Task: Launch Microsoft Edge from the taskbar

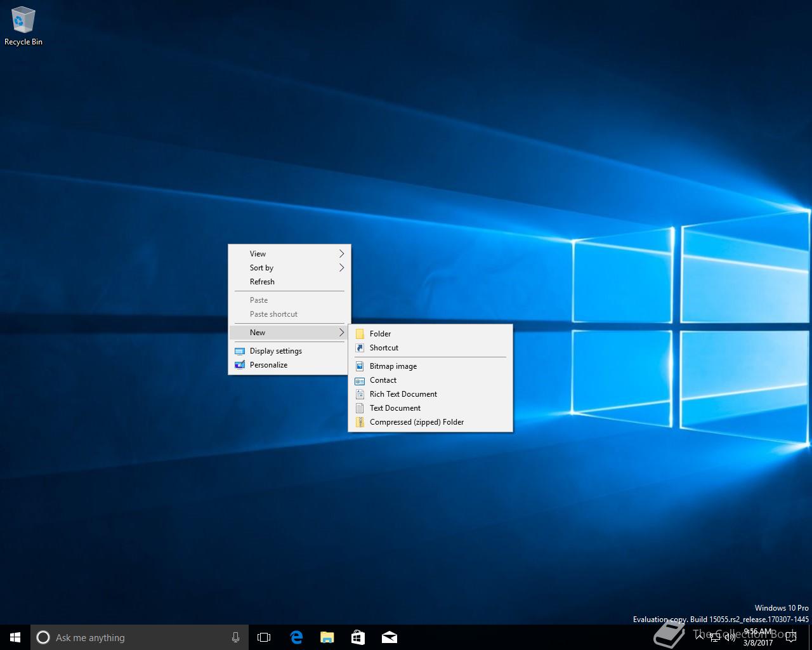Action: [296, 637]
